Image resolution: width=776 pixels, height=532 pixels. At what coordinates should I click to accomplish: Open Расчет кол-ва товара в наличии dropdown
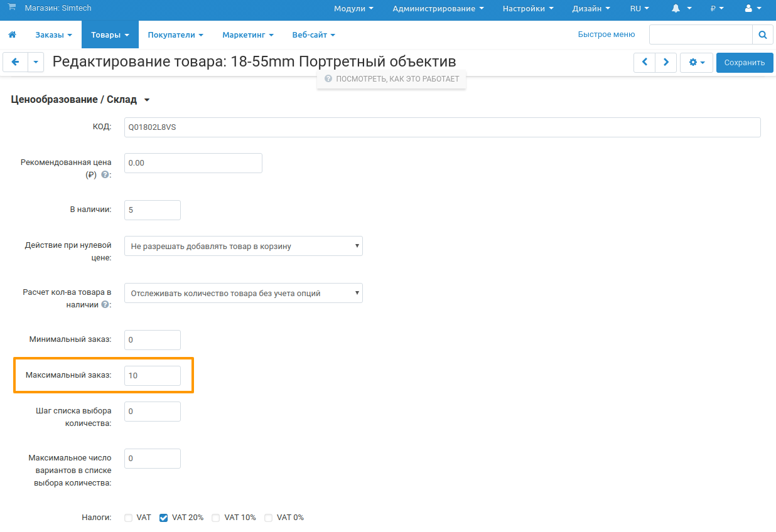coord(243,293)
